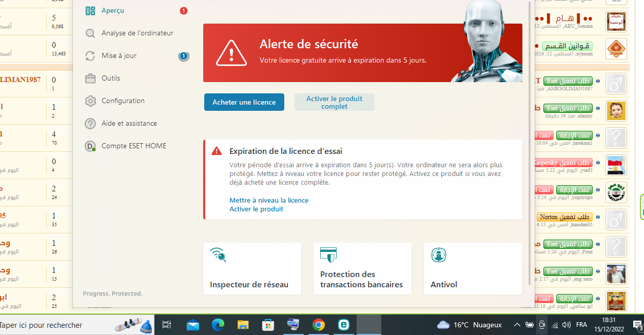Screen dimensions: 644x335
Task: Expand hidden system tray icons chevron
Action: click(x=517, y=325)
